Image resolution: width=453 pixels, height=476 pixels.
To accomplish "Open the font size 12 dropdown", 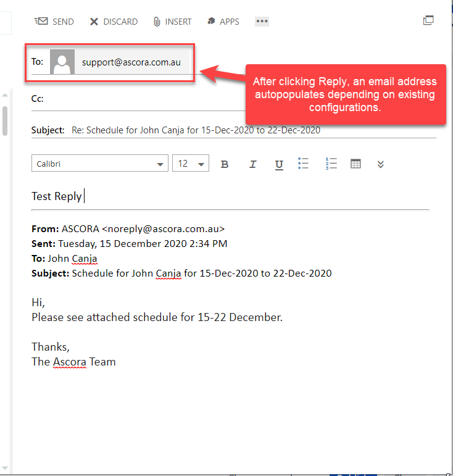I will click(191, 164).
